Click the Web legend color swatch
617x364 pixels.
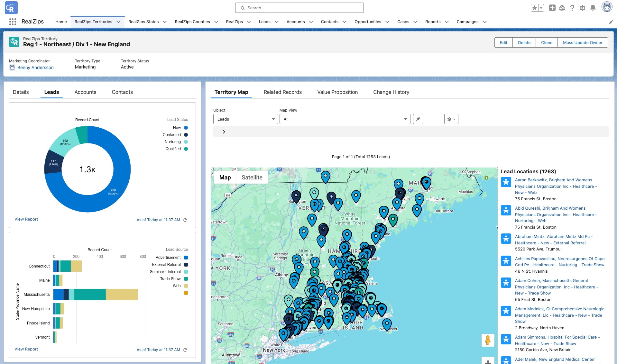point(186,286)
